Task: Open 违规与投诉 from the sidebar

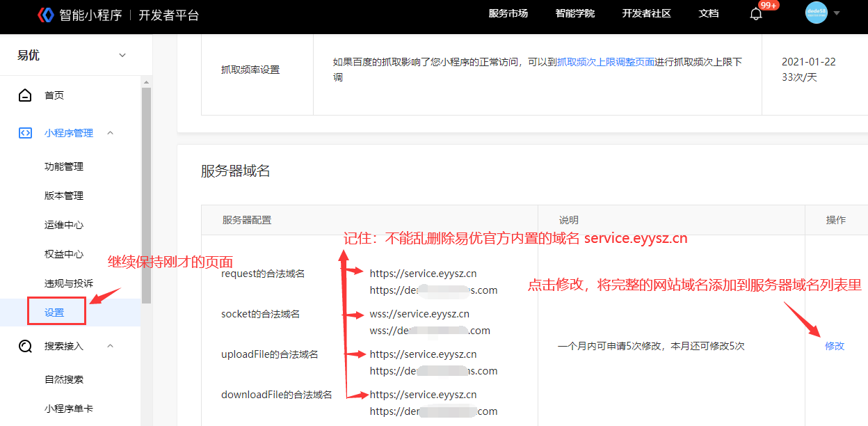Action: click(x=70, y=283)
